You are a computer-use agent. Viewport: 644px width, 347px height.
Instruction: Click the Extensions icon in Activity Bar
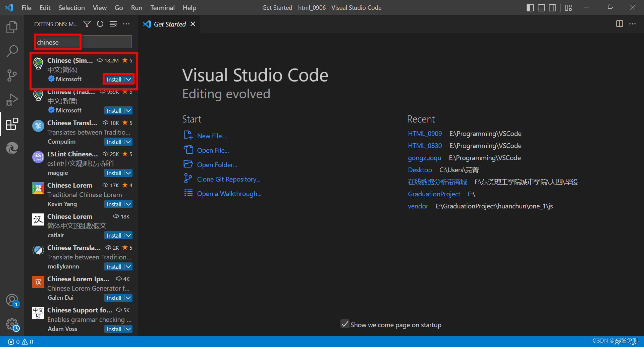click(x=12, y=124)
